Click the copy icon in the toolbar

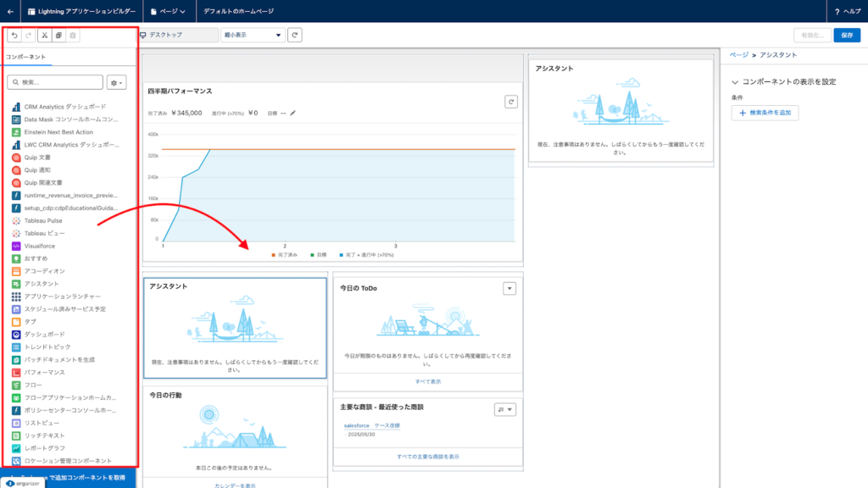(58, 36)
